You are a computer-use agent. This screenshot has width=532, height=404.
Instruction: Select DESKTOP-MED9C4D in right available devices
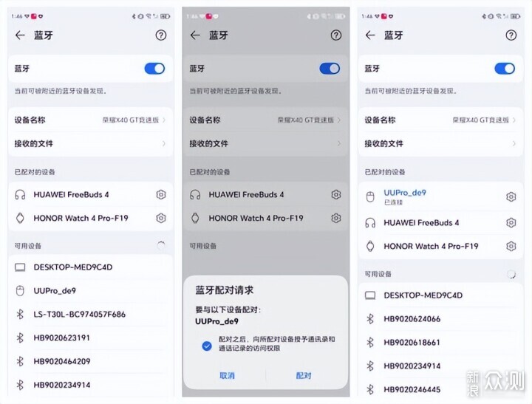click(x=440, y=295)
